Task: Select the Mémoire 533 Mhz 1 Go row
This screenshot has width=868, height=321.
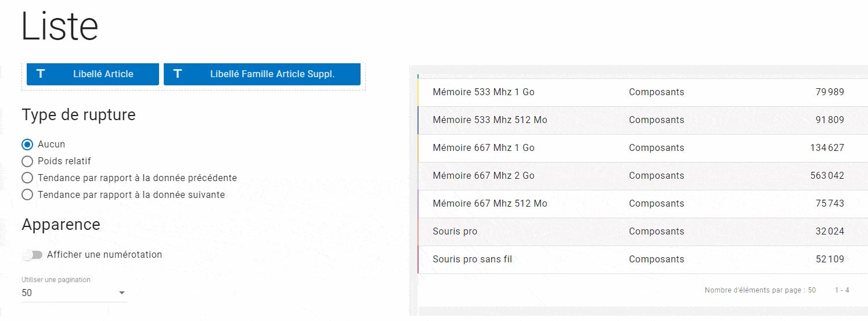Action: pyautogui.click(x=483, y=92)
